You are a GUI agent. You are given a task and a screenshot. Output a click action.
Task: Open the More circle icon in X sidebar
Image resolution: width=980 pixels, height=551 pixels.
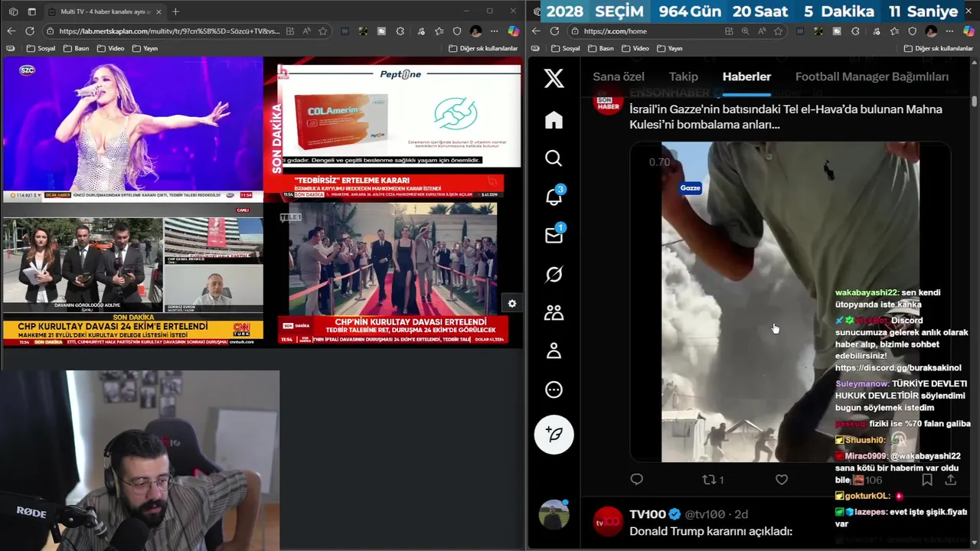click(554, 390)
